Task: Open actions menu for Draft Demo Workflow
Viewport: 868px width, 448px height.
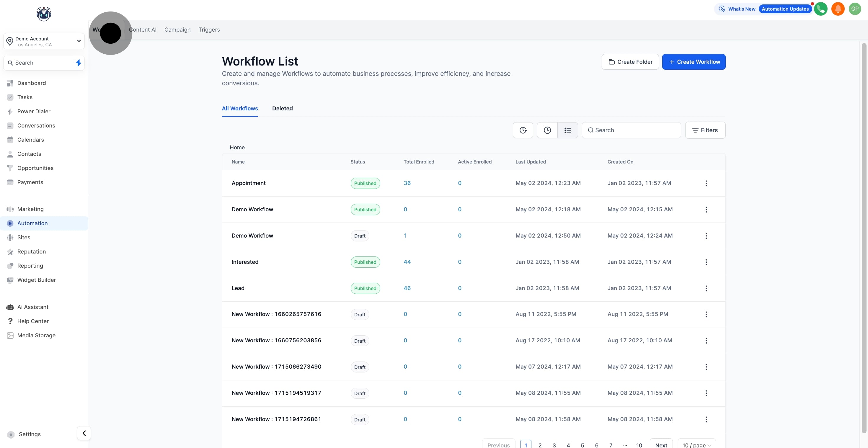Action: click(x=706, y=236)
